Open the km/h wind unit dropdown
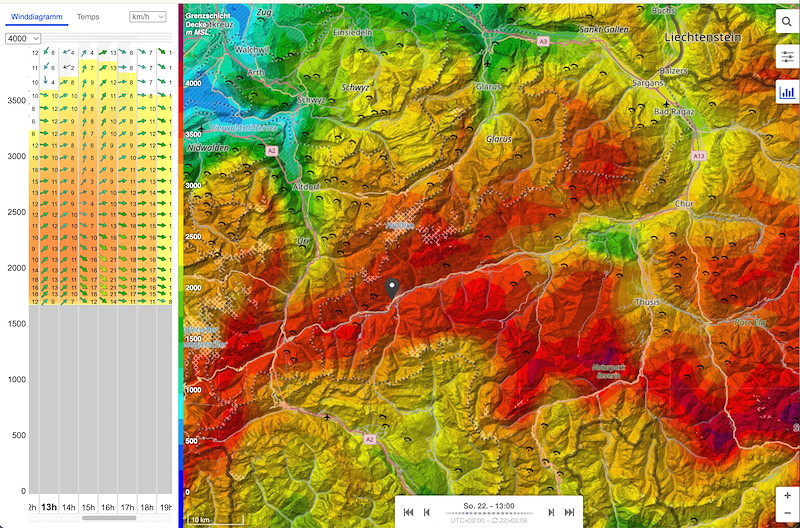The image size is (800, 528). 148,17
